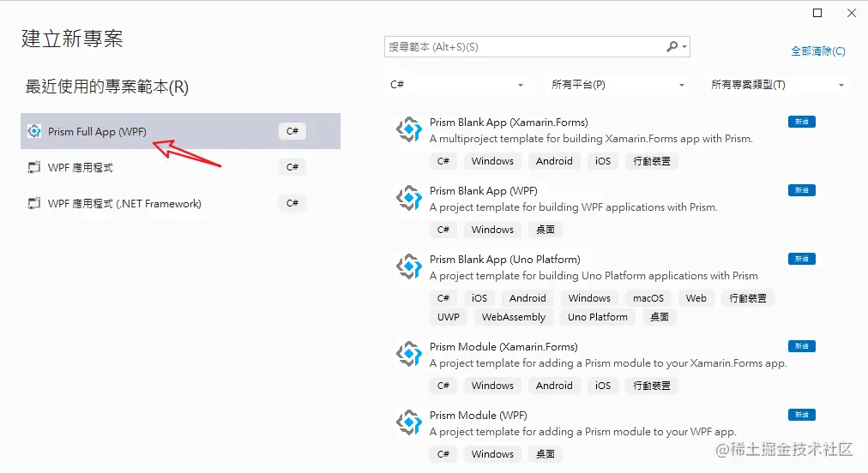Select WPF 應用程式 from recent templates
This screenshot has height=473, width=868.
tap(180, 167)
